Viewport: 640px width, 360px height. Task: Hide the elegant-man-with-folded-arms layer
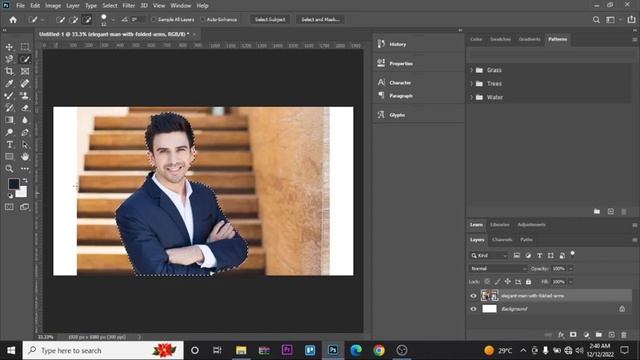tap(473, 296)
